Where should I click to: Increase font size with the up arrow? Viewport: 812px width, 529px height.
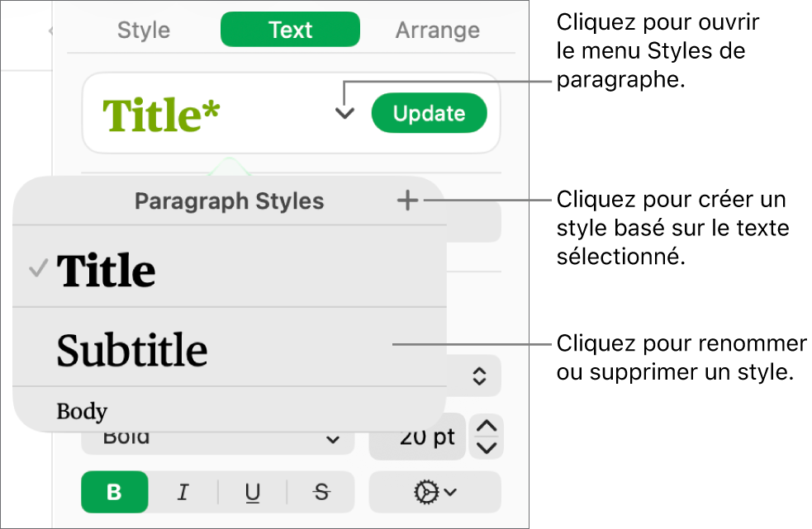[486, 427]
